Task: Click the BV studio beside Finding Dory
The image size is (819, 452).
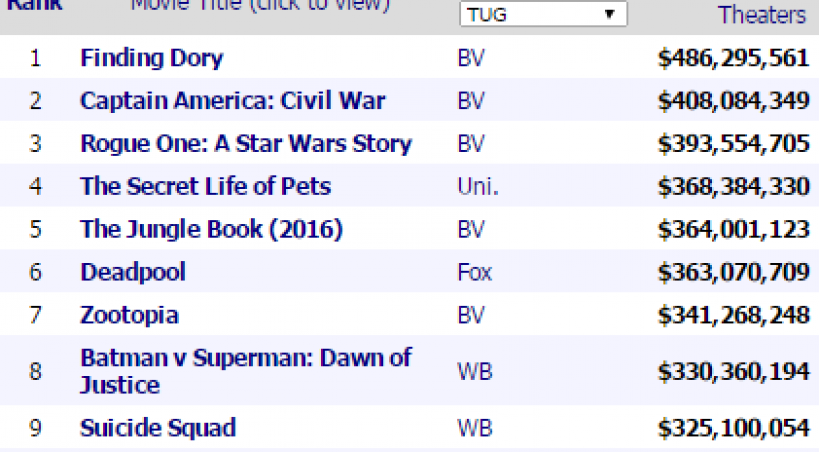Action: (470, 58)
